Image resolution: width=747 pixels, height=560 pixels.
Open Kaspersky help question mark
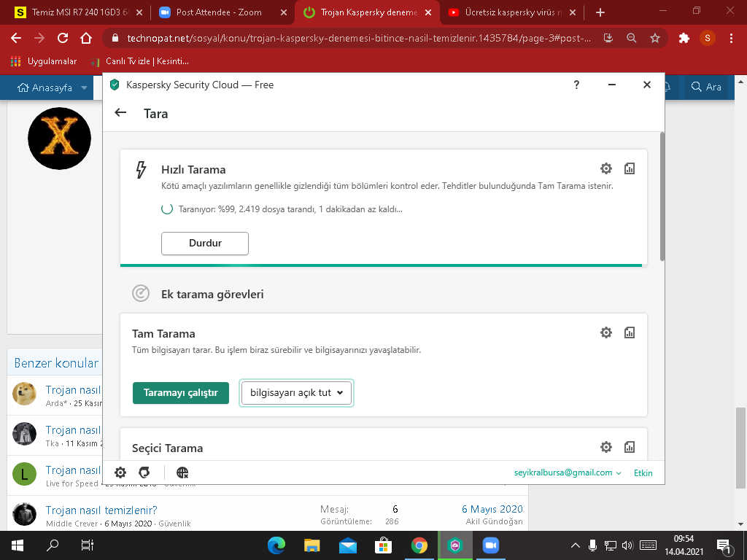click(576, 85)
